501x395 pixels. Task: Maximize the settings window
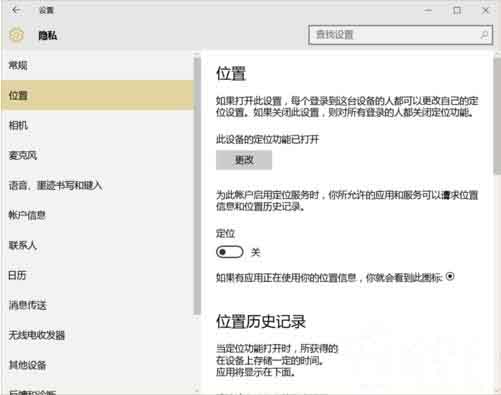coord(457,11)
